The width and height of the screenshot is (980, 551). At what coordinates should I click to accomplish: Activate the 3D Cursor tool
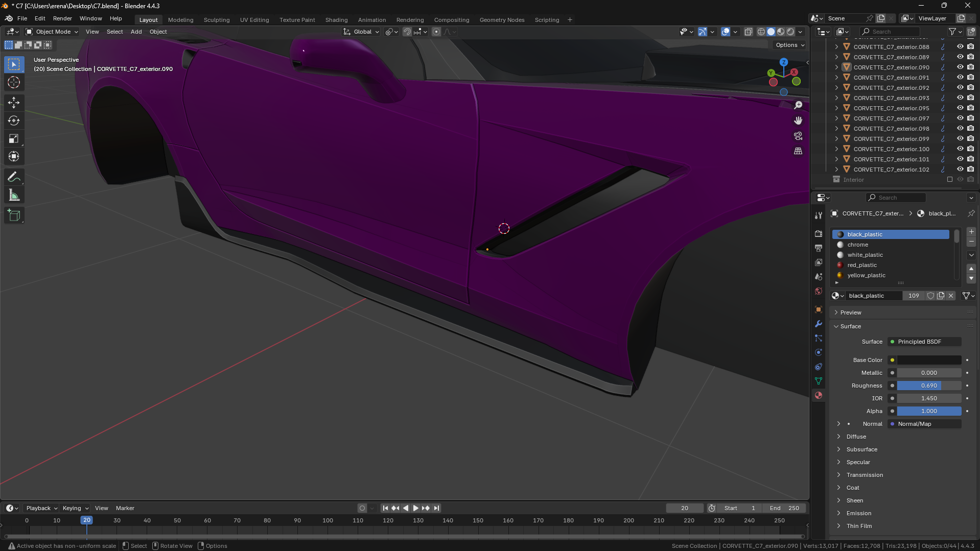14,82
